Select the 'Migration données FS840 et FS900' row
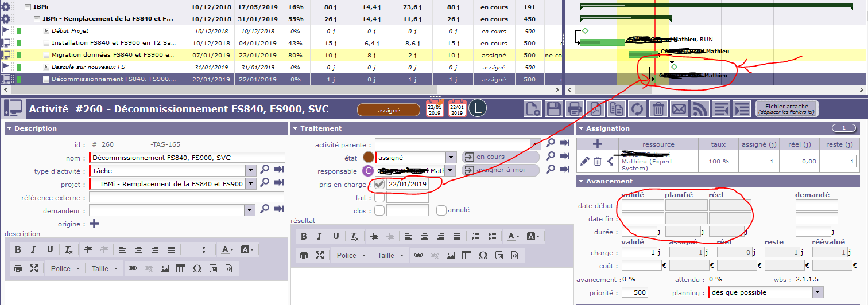Screen dimensions: 868x305 pyautogui.click(x=112, y=56)
